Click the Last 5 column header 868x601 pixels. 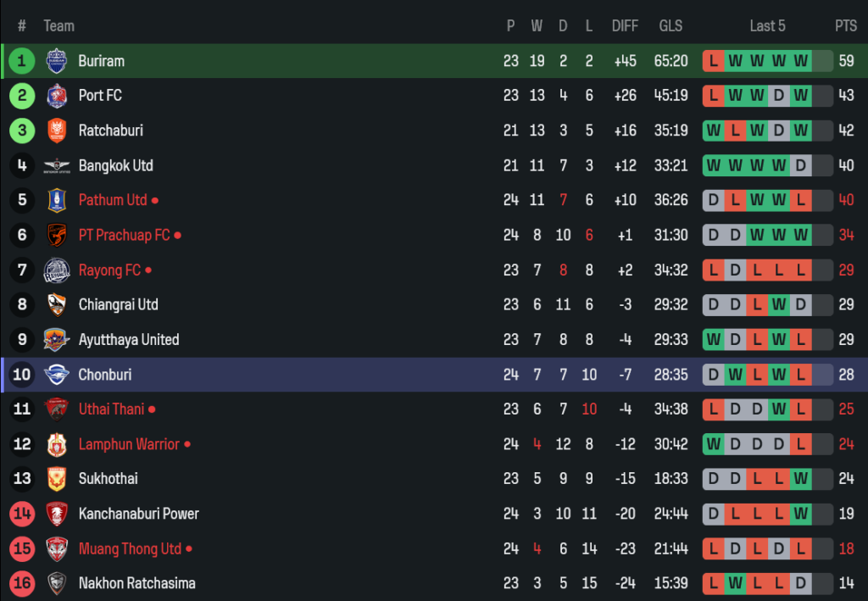[767, 26]
